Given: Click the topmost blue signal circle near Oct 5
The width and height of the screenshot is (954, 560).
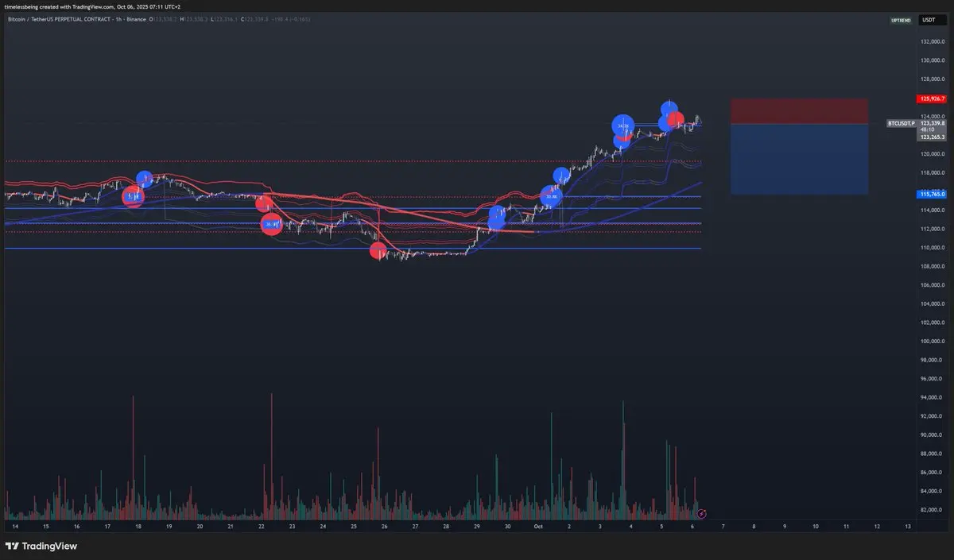Looking at the screenshot, I should coord(670,110).
